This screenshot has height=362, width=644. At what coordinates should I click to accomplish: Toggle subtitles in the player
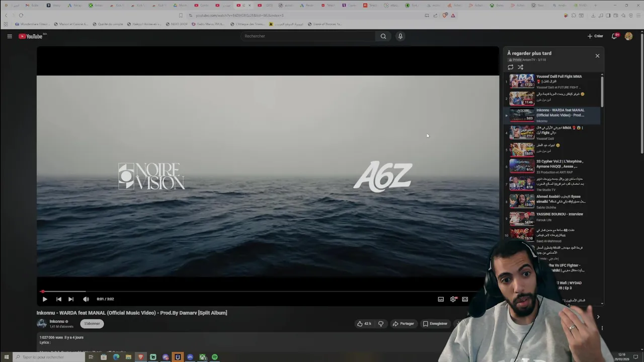tap(441, 299)
